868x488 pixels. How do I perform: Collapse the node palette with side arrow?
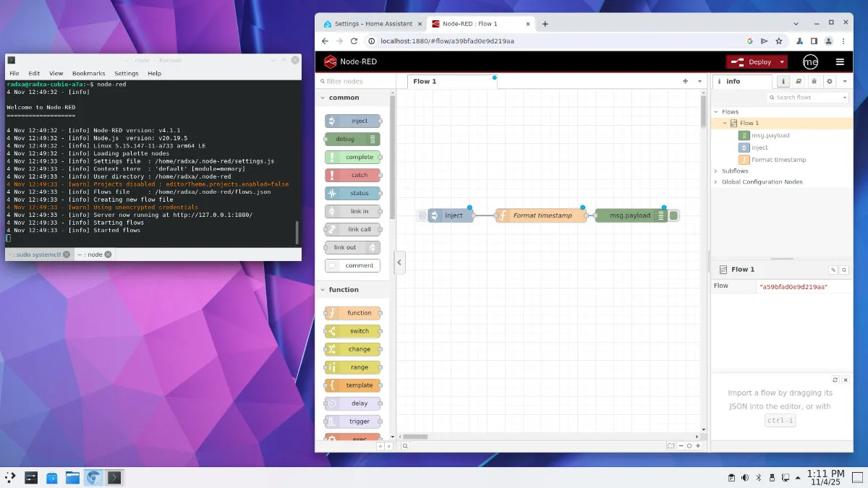[x=398, y=262]
